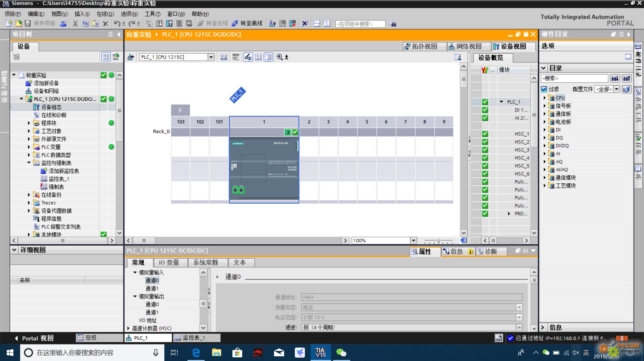Screen dimensions: 644x361
Task: Open the 工具(T) menu
Action: coord(153,14)
